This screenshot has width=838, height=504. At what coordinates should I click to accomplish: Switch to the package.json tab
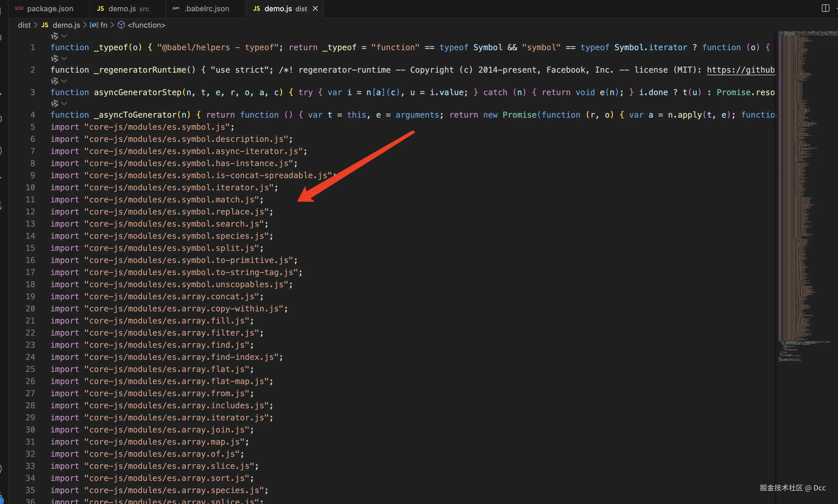point(50,9)
